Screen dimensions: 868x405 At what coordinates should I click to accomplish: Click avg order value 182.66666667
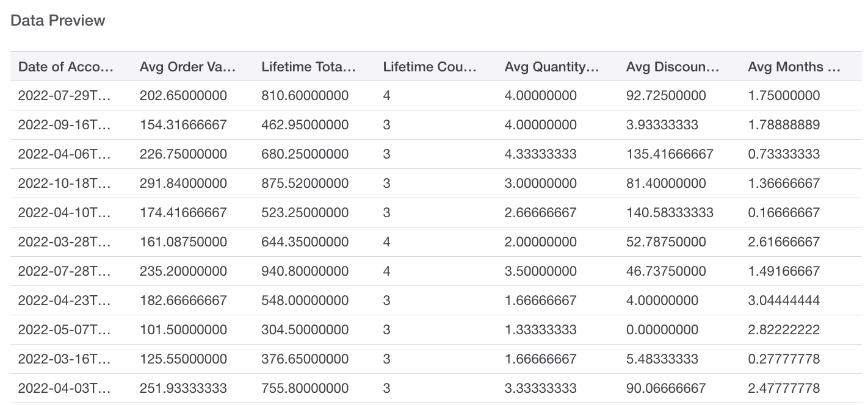click(183, 301)
